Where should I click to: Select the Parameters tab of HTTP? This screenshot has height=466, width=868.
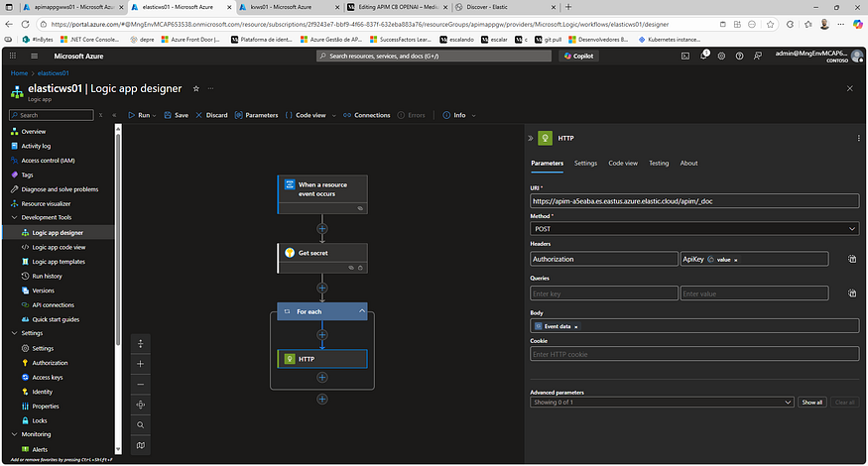(x=547, y=164)
